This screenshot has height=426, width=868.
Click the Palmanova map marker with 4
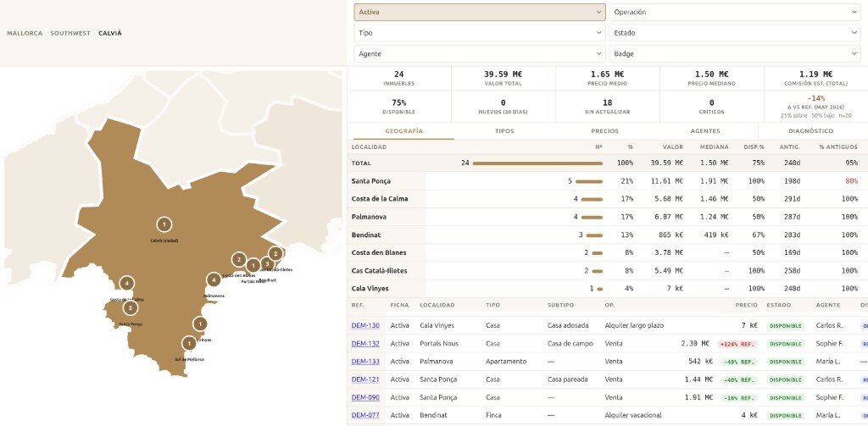point(214,280)
